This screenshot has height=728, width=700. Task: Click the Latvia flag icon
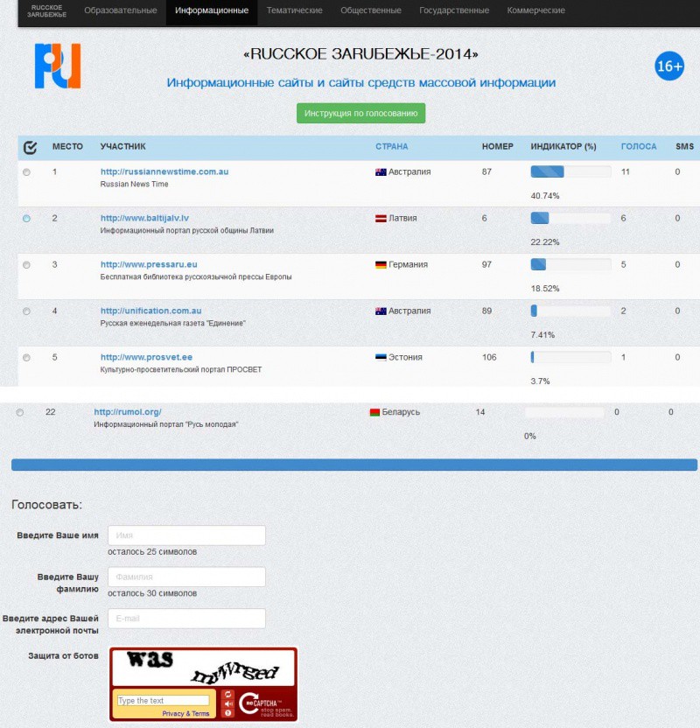381,219
